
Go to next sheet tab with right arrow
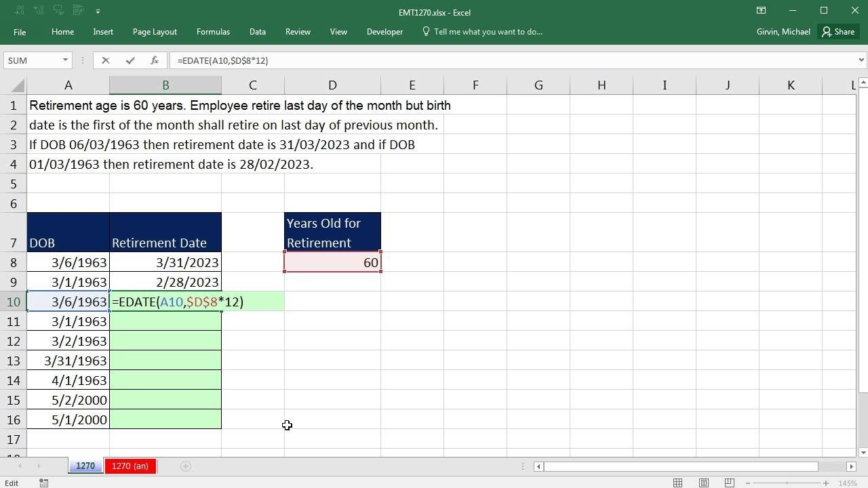tap(39, 466)
